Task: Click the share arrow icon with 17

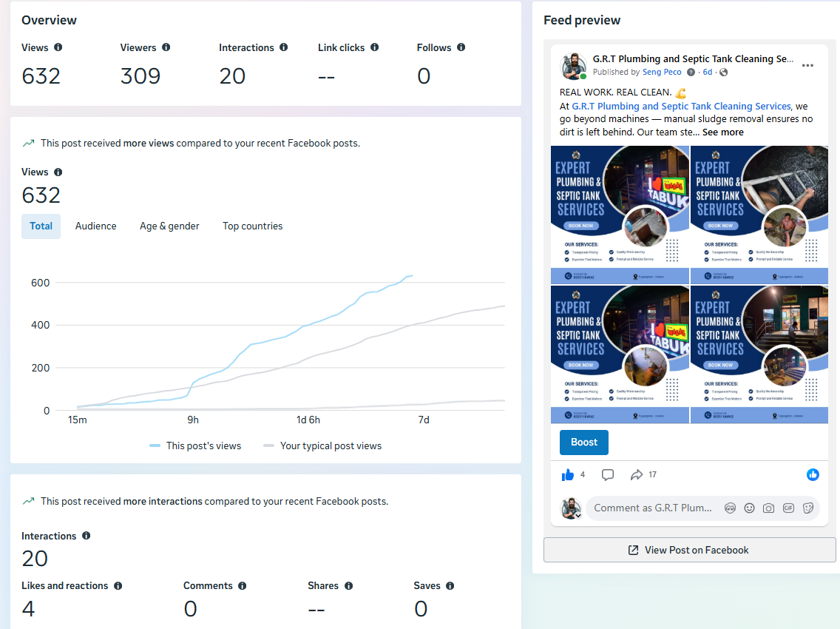Action: (x=637, y=475)
